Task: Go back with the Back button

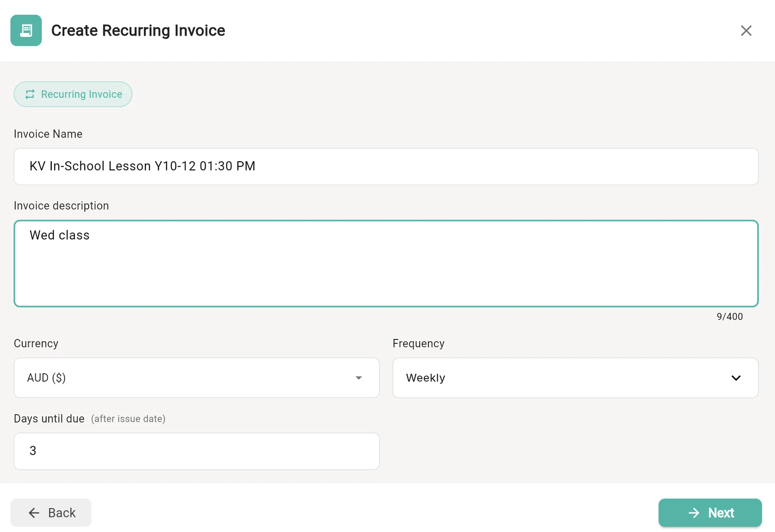Action: [x=51, y=513]
